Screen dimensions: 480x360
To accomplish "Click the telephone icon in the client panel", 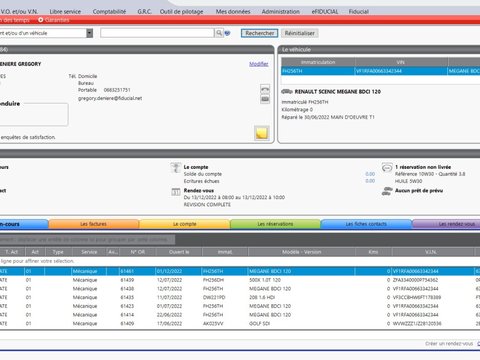I will tap(265, 89).
